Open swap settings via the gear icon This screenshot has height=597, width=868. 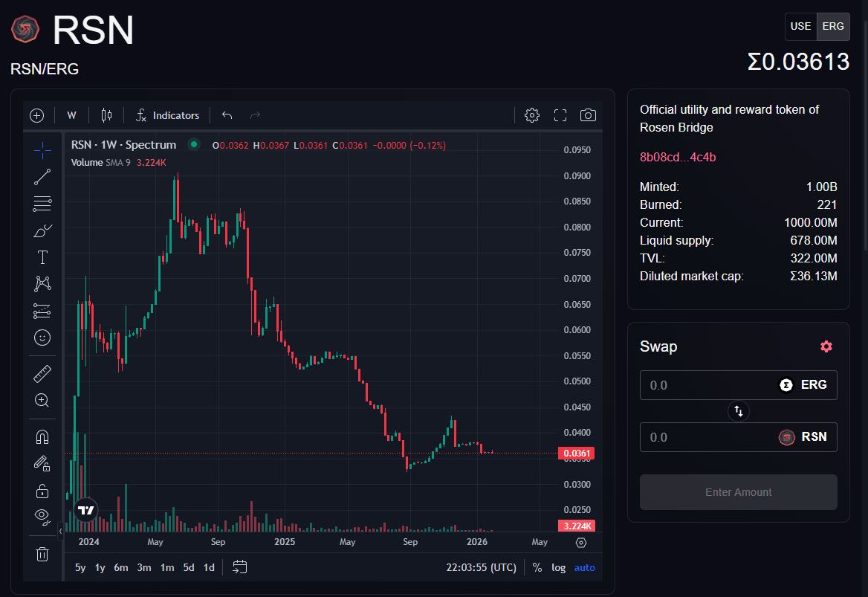pyautogui.click(x=826, y=346)
